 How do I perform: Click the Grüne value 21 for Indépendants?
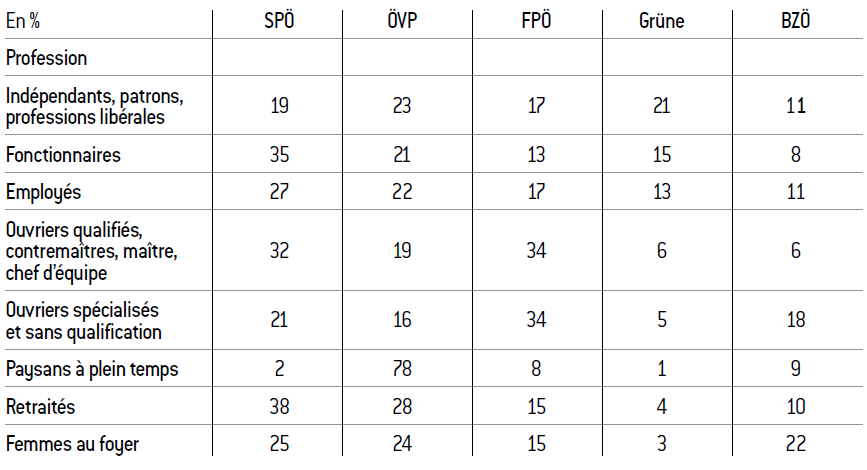pos(661,106)
